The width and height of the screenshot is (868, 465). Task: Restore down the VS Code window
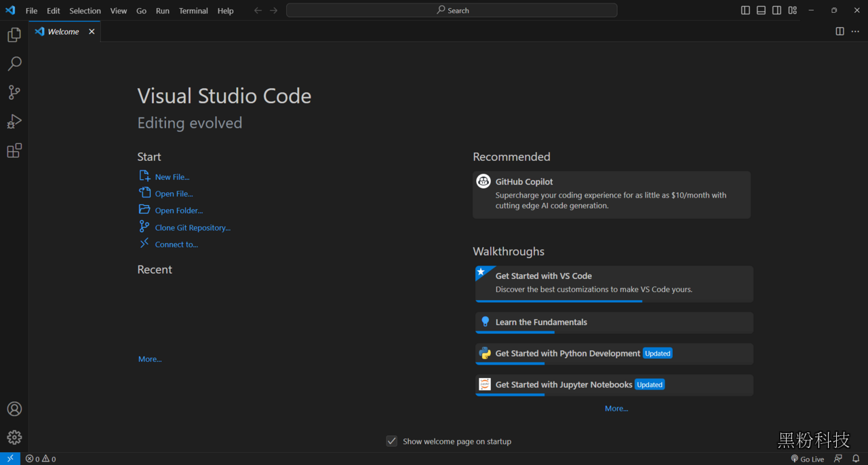click(x=834, y=10)
